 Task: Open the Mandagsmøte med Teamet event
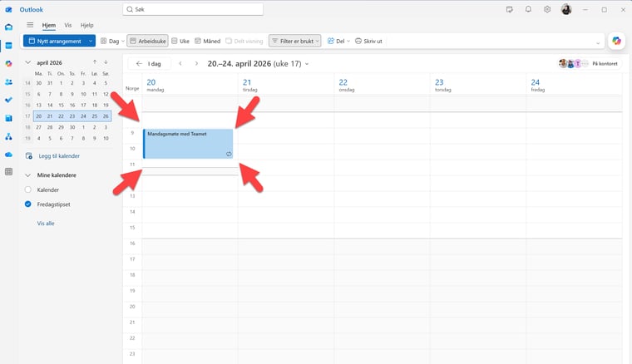[x=187, y=143]
